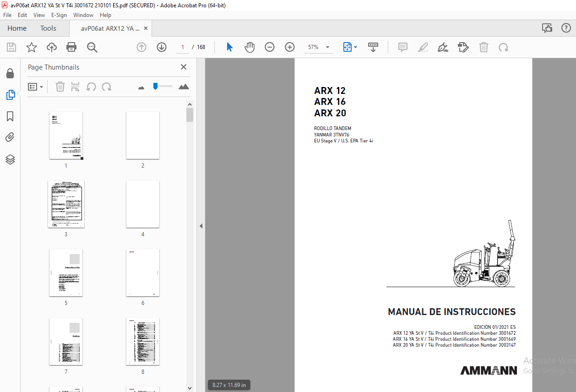Open the View menu
The width and height of the screenshot is (576, 392).
click(x=39, y=15)
